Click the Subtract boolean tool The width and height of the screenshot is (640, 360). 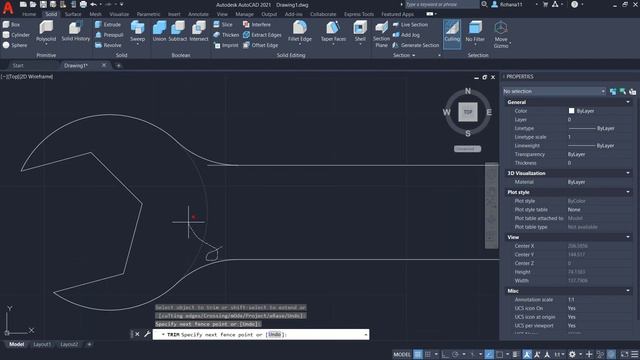(178, 31)
